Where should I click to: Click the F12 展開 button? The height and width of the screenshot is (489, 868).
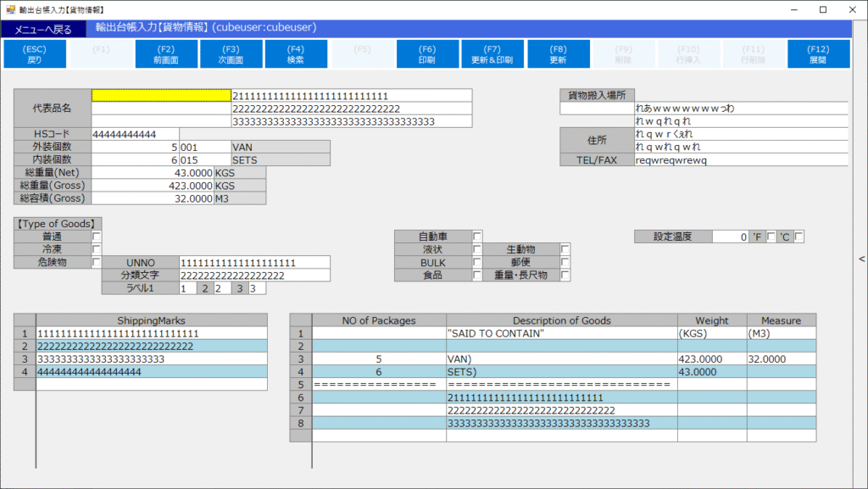818,54
